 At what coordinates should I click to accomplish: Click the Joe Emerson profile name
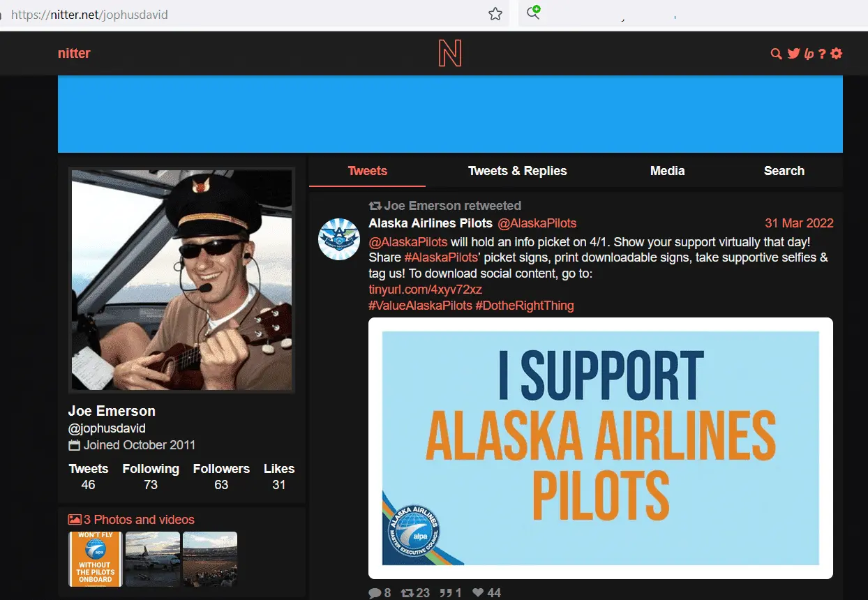pyautogui.click(x=112, y=411)
